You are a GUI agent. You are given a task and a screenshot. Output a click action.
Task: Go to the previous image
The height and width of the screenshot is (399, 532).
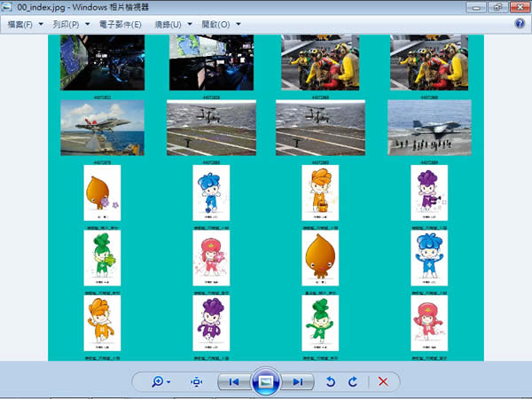coord(233,381)
